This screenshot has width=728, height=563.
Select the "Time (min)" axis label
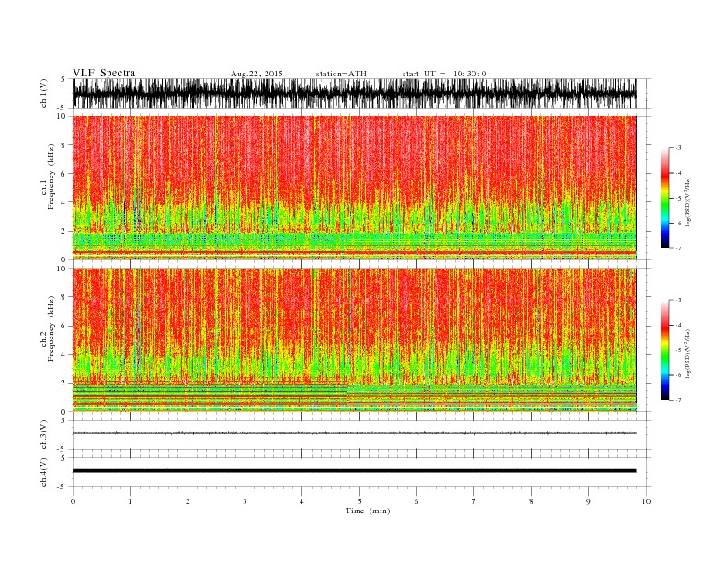368,511
